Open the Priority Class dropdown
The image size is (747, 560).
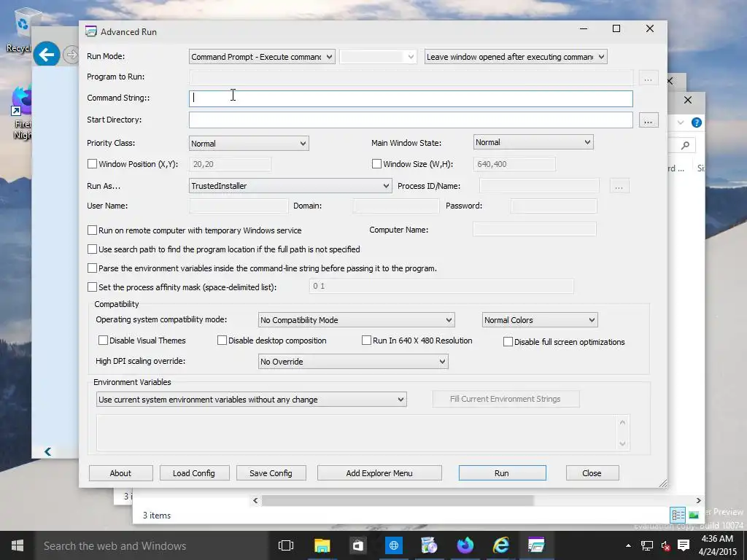[249, 144]
